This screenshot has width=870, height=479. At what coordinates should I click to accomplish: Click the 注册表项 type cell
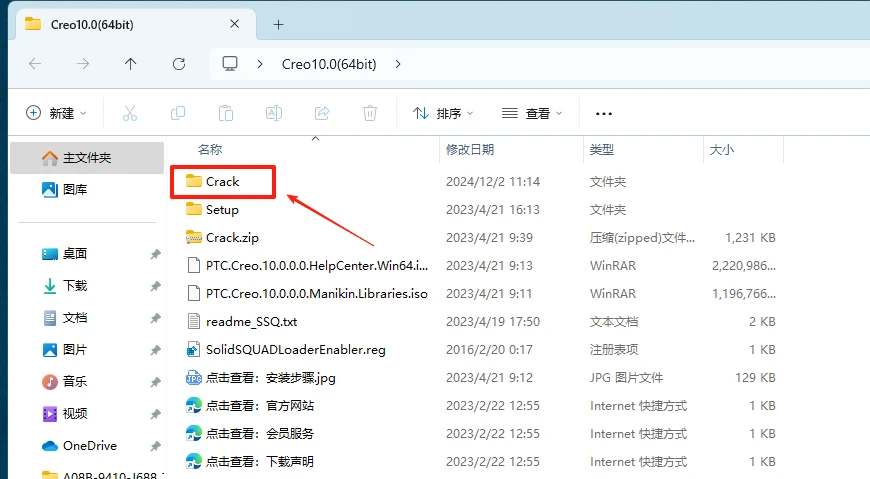pyautogui.click(x=614, y=349)
